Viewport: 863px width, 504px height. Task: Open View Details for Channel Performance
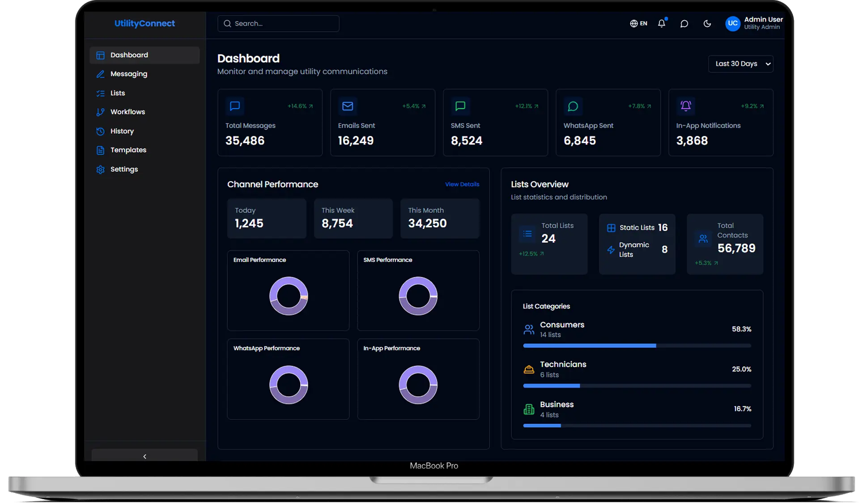462,184
